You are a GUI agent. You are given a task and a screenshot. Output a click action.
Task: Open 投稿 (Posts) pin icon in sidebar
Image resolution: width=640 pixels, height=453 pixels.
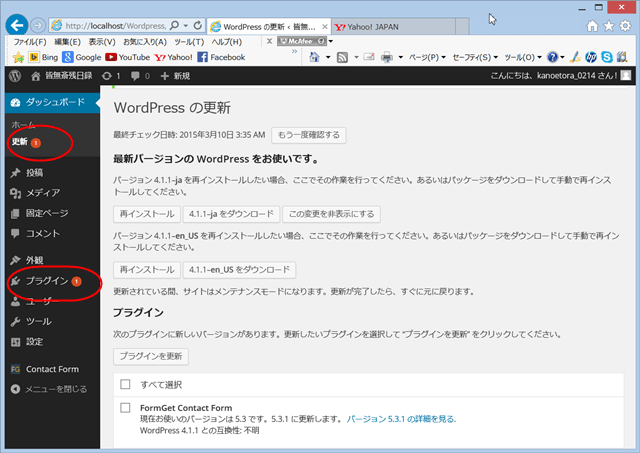[15, 173]
